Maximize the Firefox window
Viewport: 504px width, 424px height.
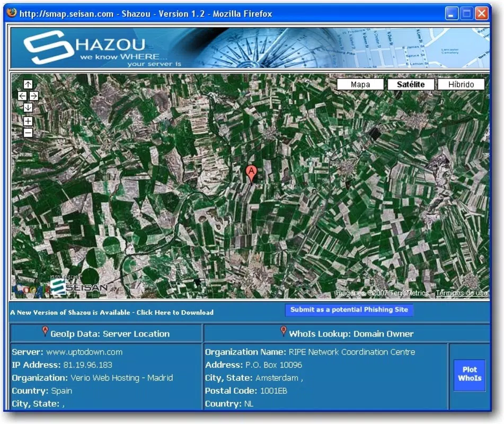(466, 13)
